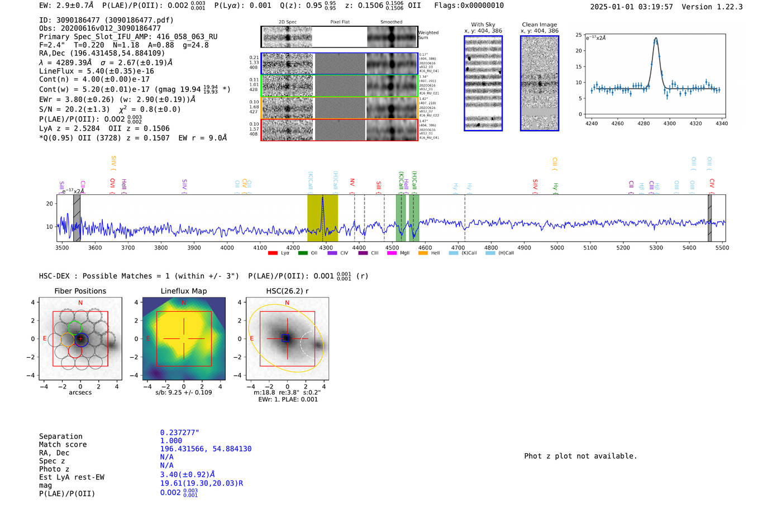Click the Obs: 20200616v012_3090186477 line
This screenshot has height=532, width=782.
[100, 28]
